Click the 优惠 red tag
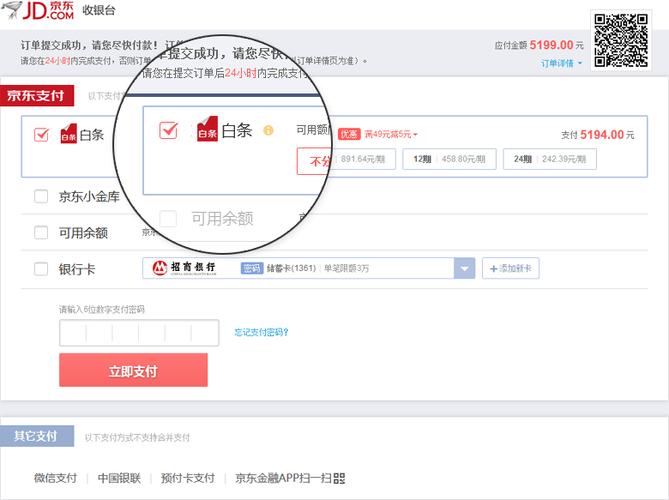This screenshot has height=500, width=669. [x=349, y=134]
